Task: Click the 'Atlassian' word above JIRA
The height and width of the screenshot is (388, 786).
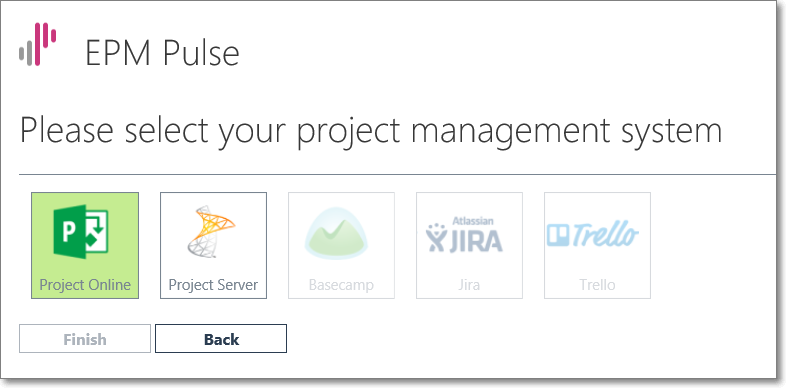Action: pos(473,221)
